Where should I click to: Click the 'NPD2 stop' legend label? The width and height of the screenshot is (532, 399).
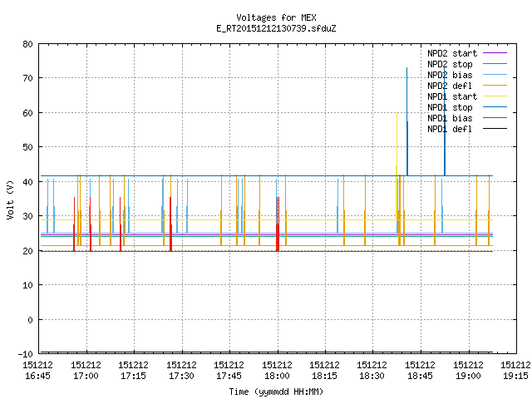pos(450,64)
